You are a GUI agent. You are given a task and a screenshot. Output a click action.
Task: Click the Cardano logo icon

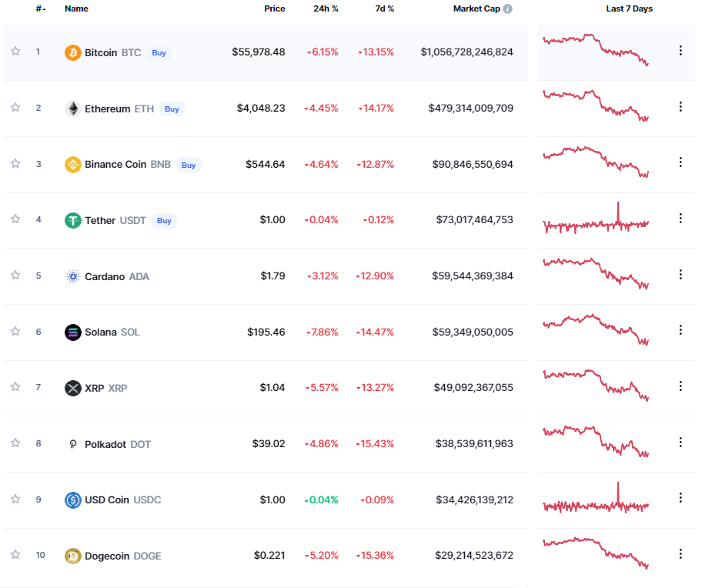pyautogui.click(x=73, y=276)
